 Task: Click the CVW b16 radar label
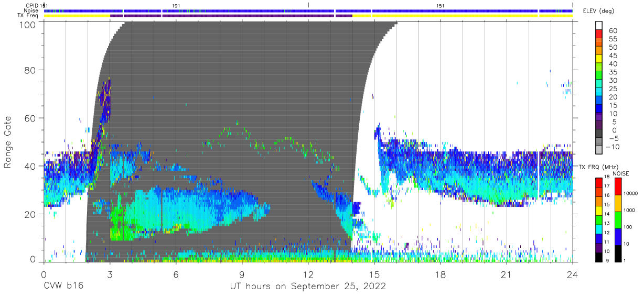click(63, 286)
